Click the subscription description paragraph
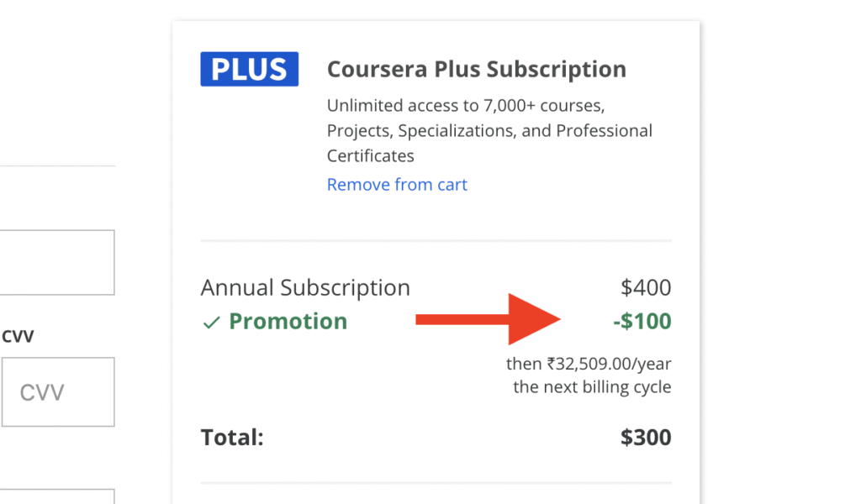This screenshot has height=504, width=861. point(489,130)
